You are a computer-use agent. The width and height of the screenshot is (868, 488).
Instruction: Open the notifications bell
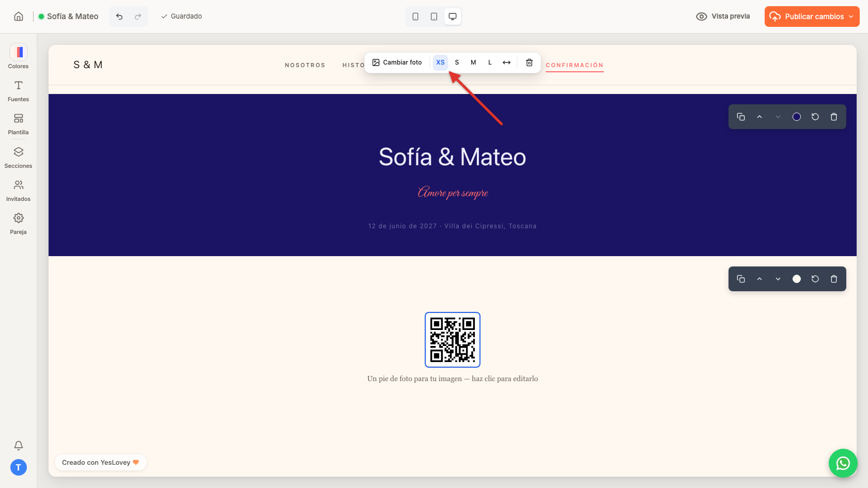19,445
